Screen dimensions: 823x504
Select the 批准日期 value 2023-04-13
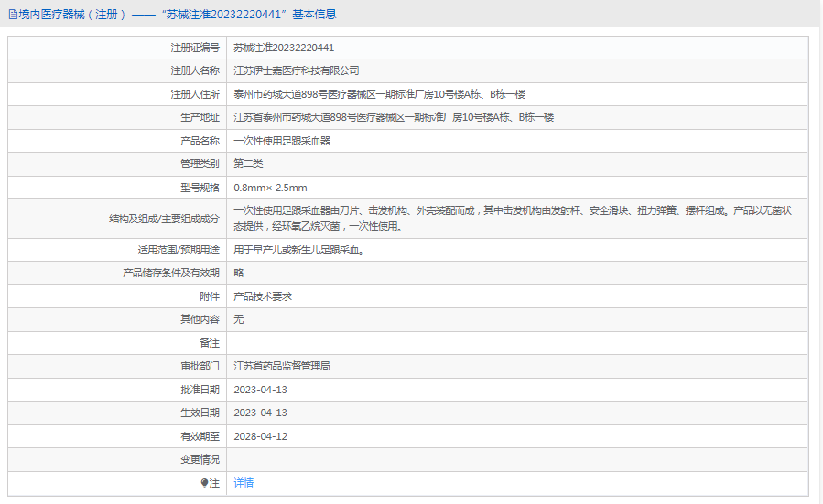(260, 390)
